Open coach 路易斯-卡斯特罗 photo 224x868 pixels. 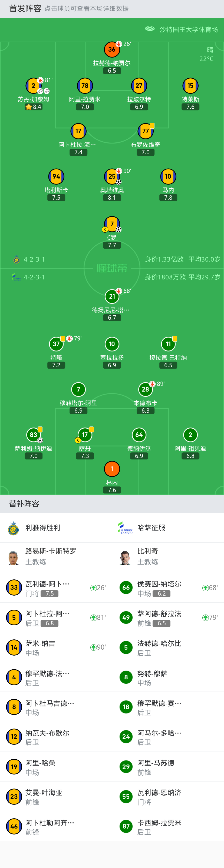pyautogui.click(x=13, y=558)
